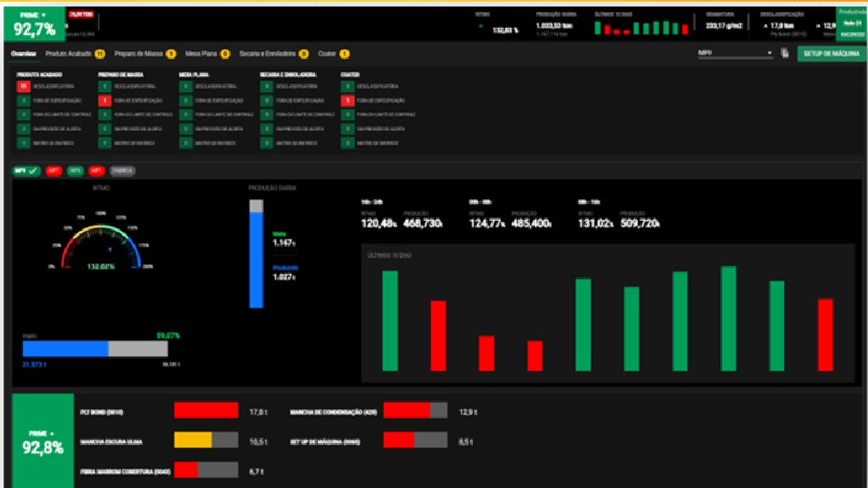The height and width of the screenshot is (488, 868).
Task: Open the MP machine selector dropdown
Action: 736,54
